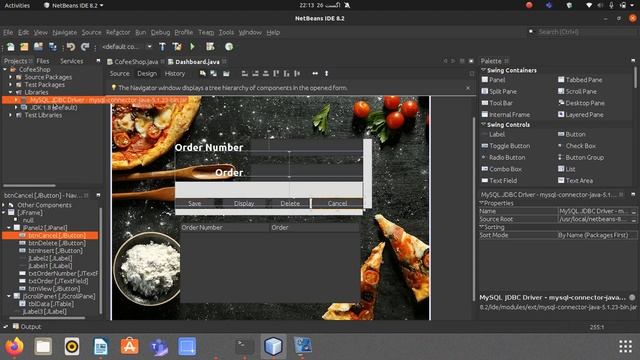Toggle Selection Mode in designer toolbar

pos(203,73)
